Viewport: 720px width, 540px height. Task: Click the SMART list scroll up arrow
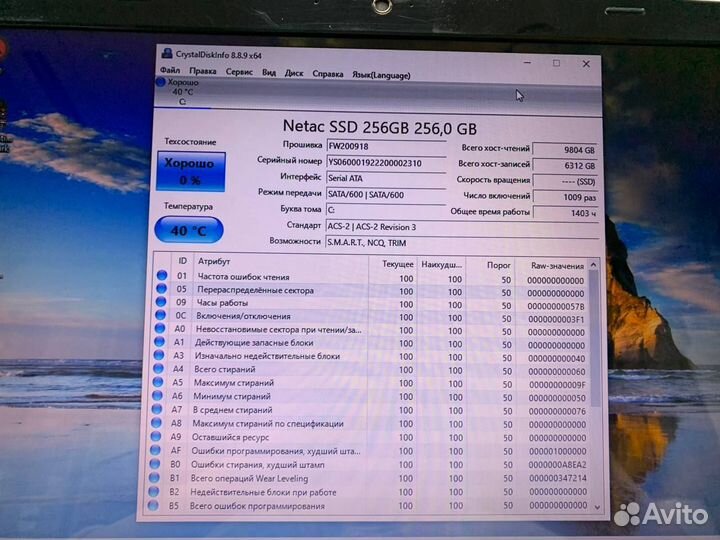pyautogui.click(x=593, y=265)
